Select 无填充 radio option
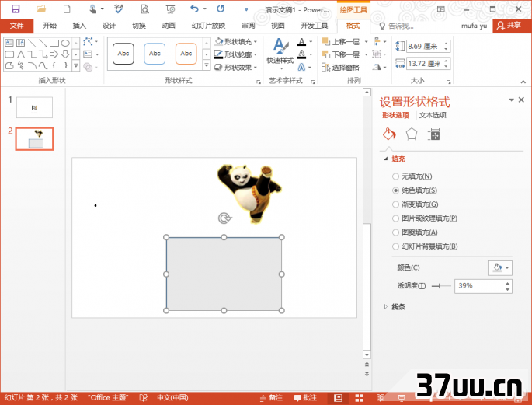 coord(395,176)
